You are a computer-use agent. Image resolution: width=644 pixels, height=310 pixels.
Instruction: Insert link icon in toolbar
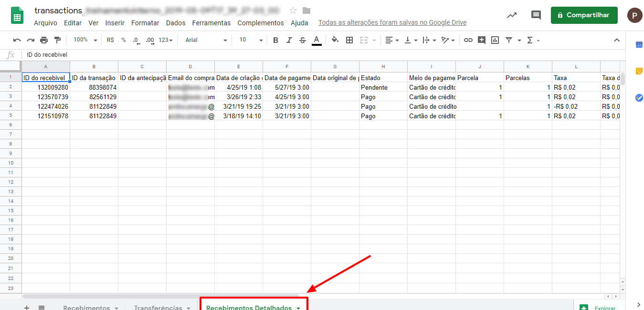[468, 40]
